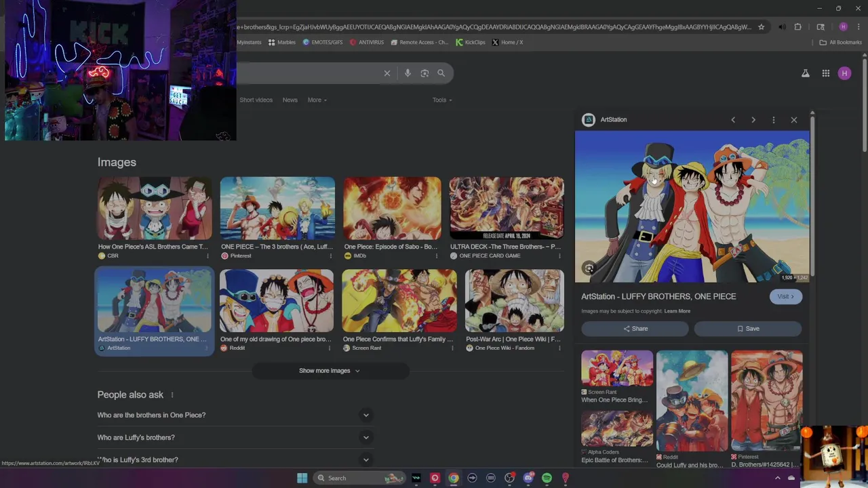Go to previous image in preview panel
Screen dimensions: 868x488
(733, 120)
